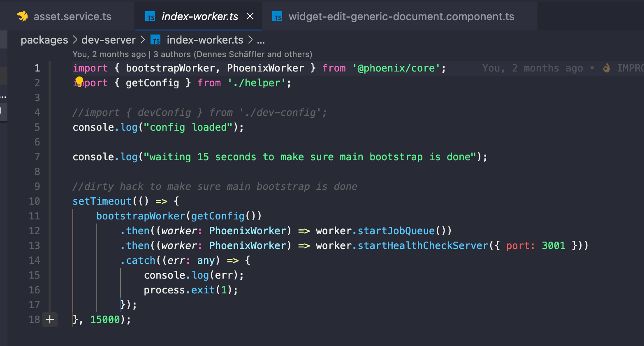Open the widget-edit-generic-document.component.ts tab
Viewport: 644px width, 346px height.
[x=401, y=16]
